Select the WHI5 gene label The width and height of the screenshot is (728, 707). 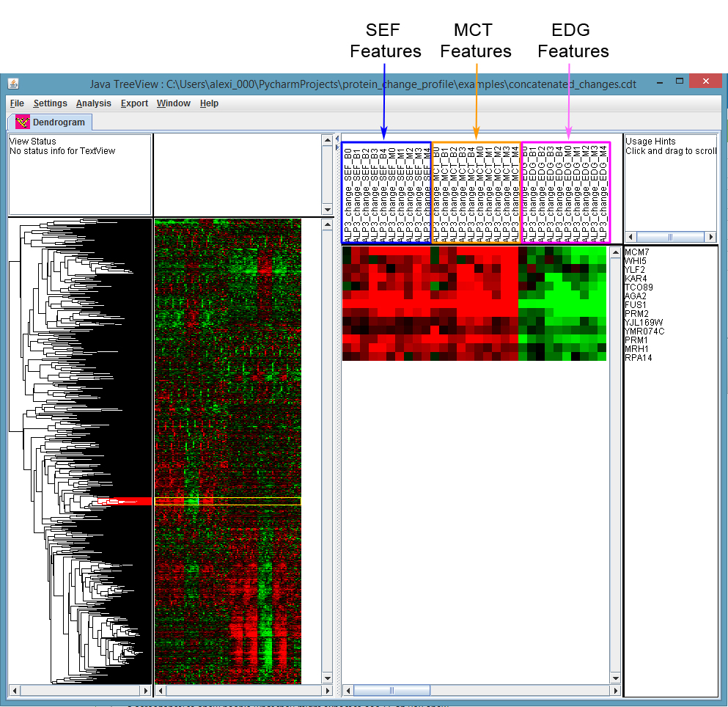coord(635,261)
